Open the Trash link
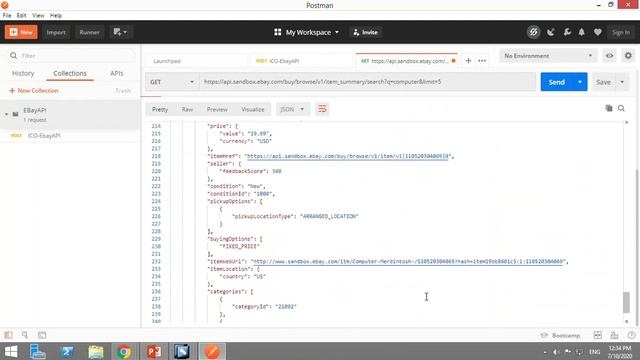640x360 pixels. tap(123, 91)
